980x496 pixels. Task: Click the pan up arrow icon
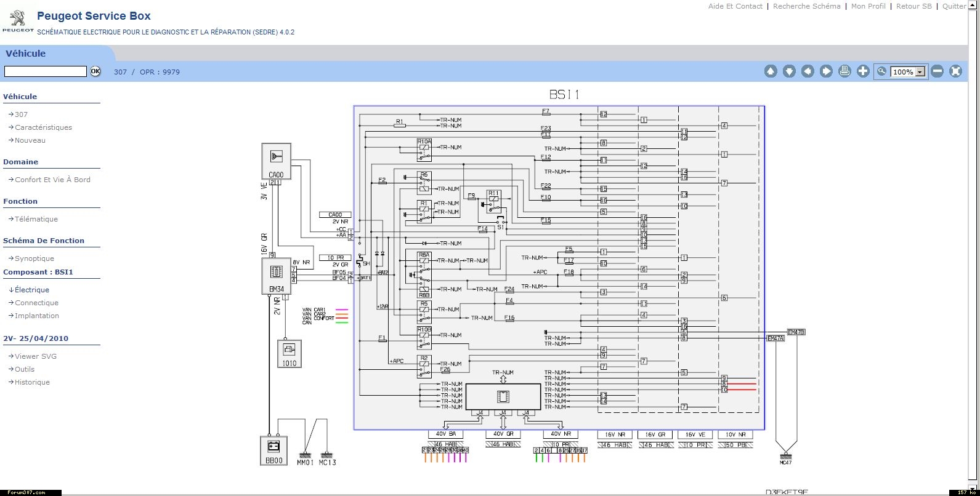pyautogui.click(x=771, y=71)
